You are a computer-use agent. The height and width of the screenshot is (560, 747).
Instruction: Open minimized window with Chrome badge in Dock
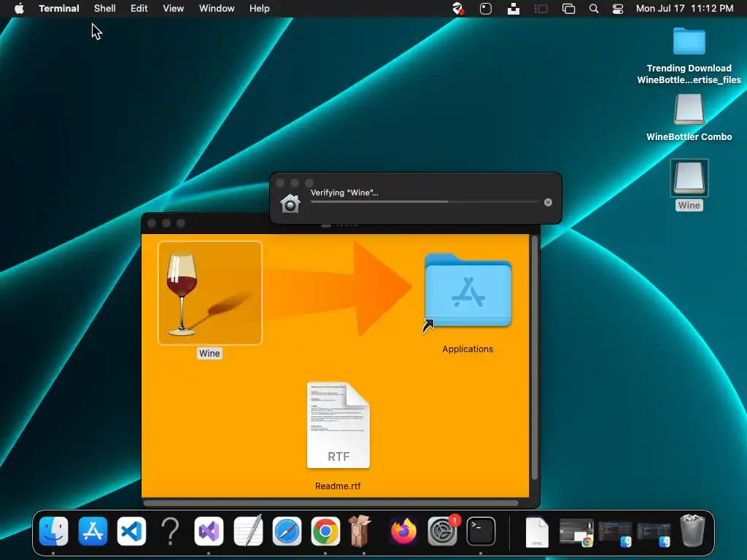tap(576, 532)
